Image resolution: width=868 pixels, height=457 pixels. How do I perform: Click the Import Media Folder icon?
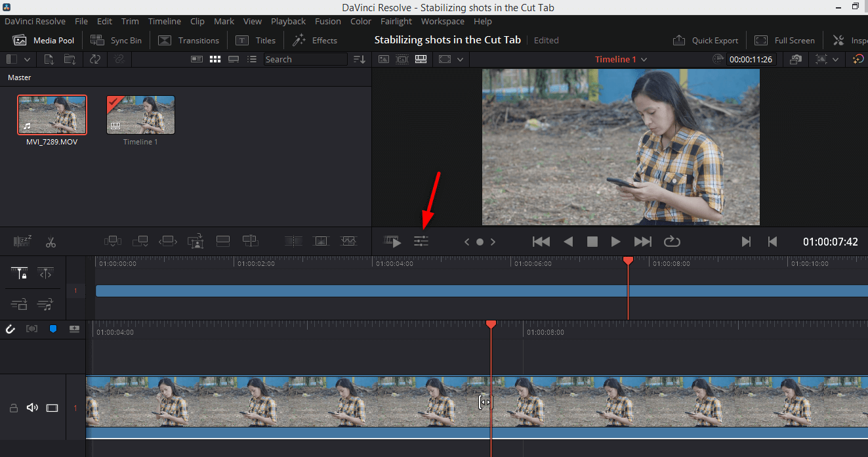(x=70, y=59)
